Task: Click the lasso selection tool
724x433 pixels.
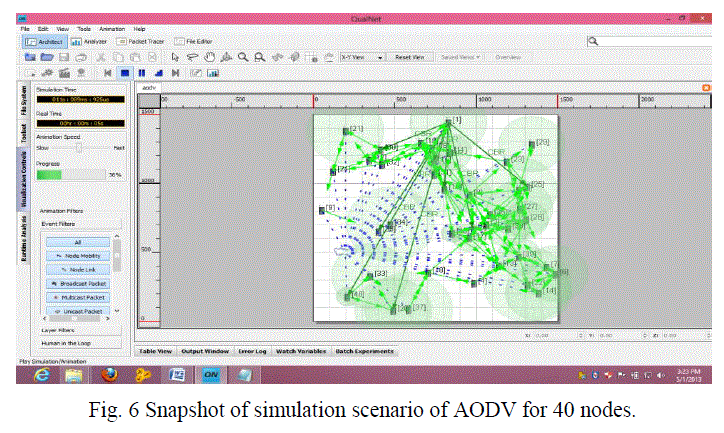Action: click(190, 57)
